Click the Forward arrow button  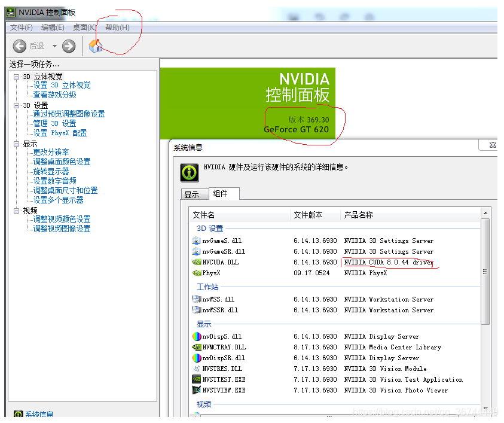69,46
